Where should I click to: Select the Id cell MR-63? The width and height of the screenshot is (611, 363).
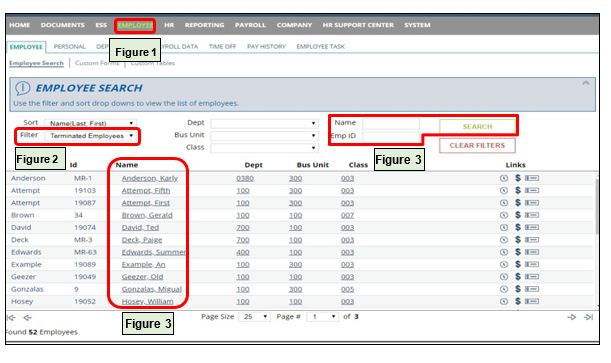(85, 252)
